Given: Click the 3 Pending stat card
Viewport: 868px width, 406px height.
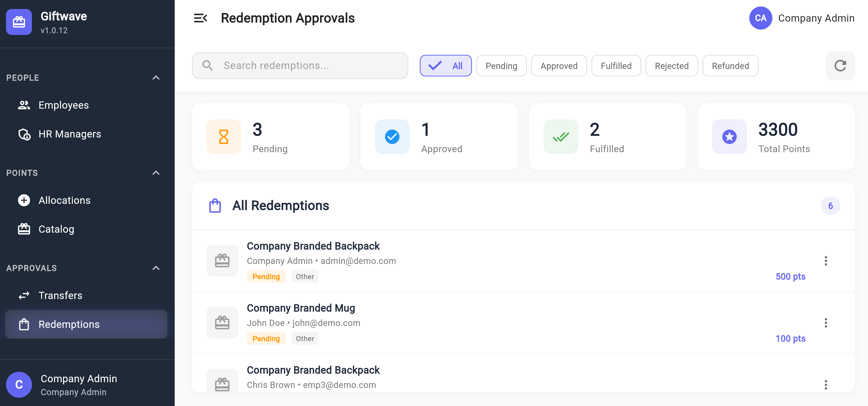Looking at the screenshot, I should 270,137.
